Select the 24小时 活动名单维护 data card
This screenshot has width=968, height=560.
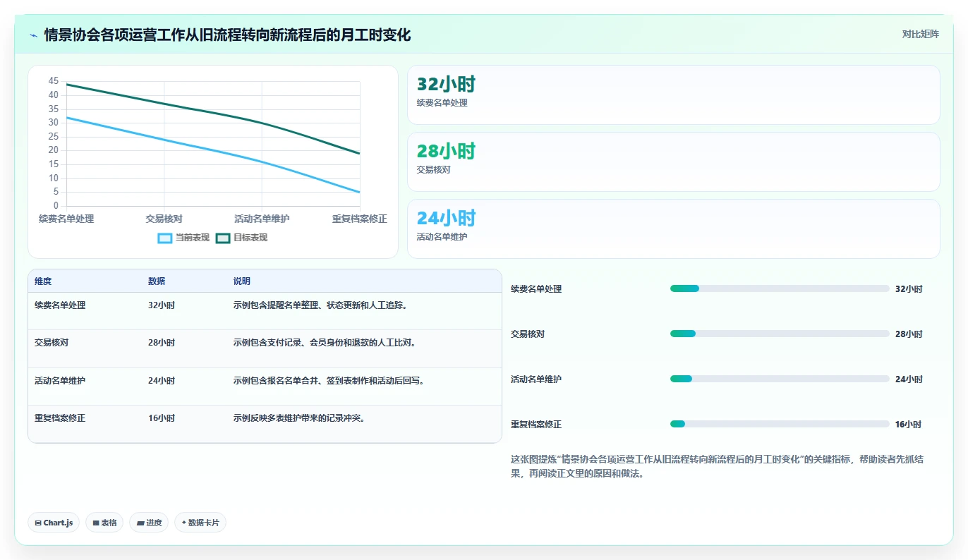674,229
